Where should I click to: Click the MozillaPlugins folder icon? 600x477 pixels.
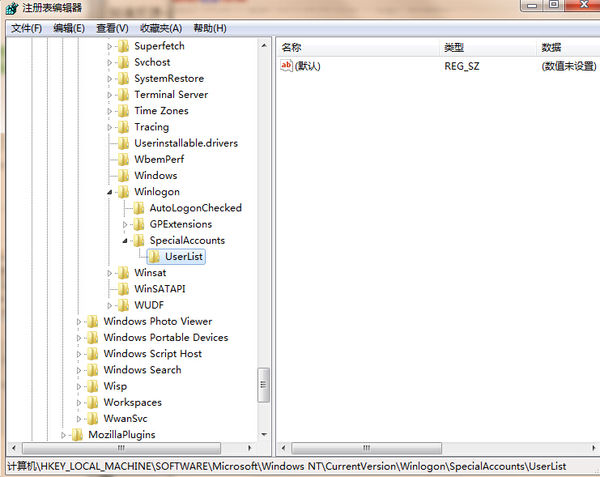tap(77, 435)
